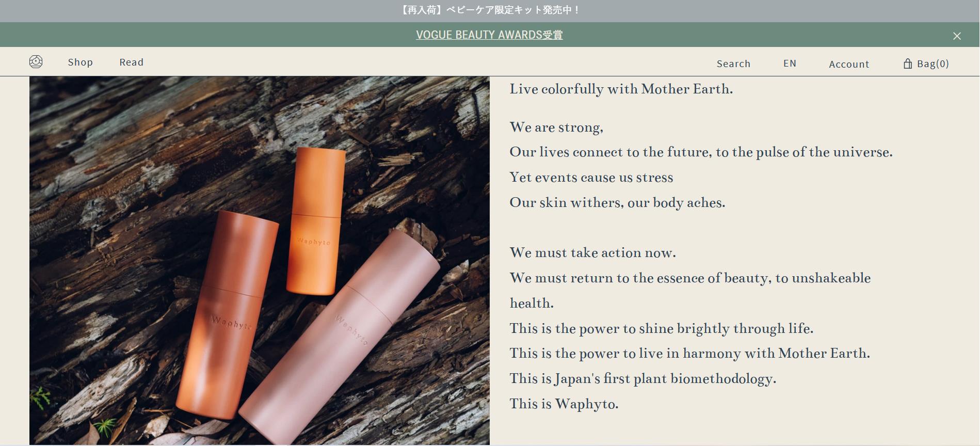Click the small bright orange bottle
This screenshot has height=446, width=980.
point(316,222)
